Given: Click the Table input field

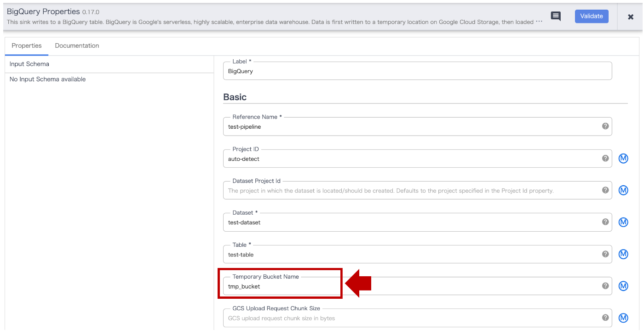Looking at the screenshot, I should (417, 254).
